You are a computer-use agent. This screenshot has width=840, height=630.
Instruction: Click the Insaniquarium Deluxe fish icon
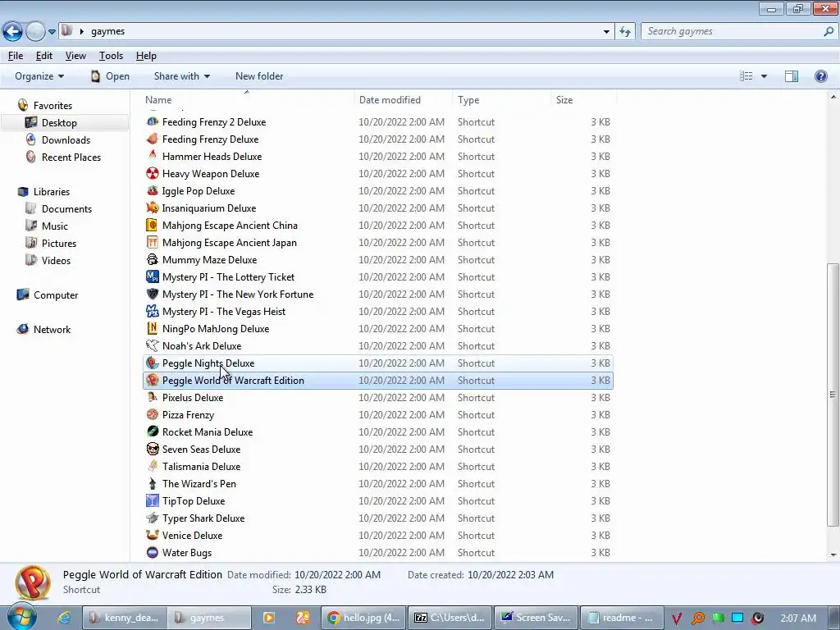pyautogui.click(x=153, y=208)
